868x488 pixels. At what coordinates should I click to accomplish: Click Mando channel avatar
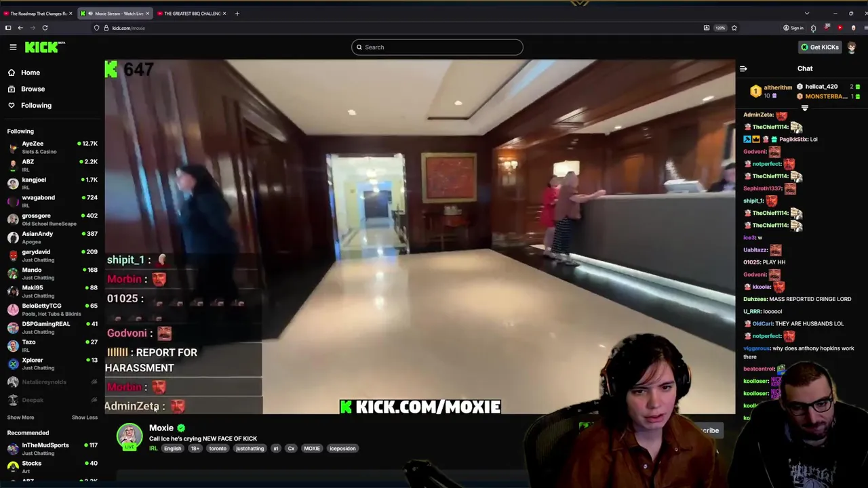pyautogui.click(x=13, y=273)
